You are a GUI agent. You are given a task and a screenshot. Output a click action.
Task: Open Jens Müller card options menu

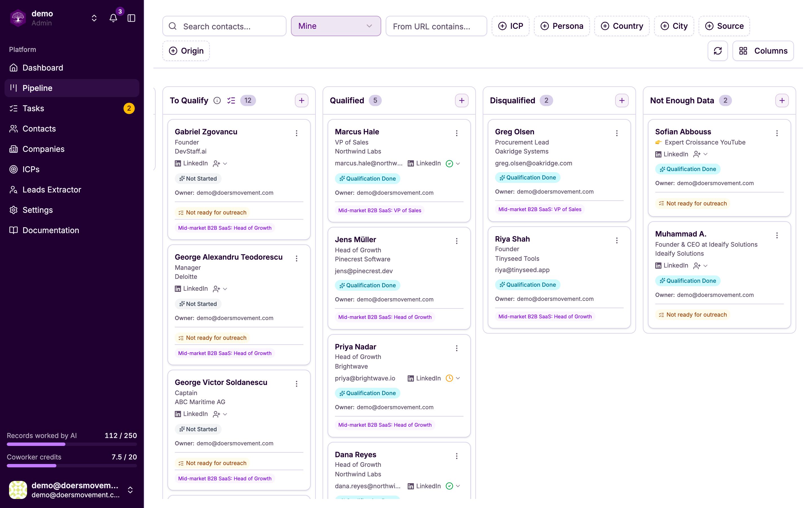tap(457, 241)
